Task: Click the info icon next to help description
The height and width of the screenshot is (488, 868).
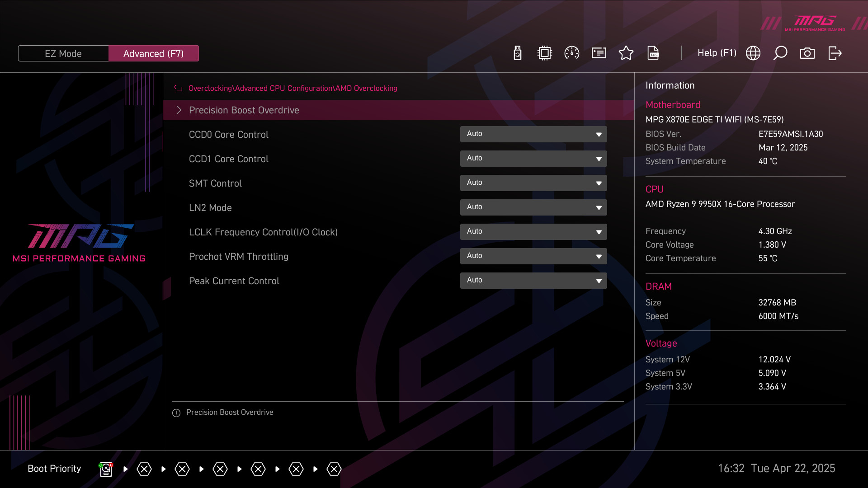Action: tap(176, 413)
